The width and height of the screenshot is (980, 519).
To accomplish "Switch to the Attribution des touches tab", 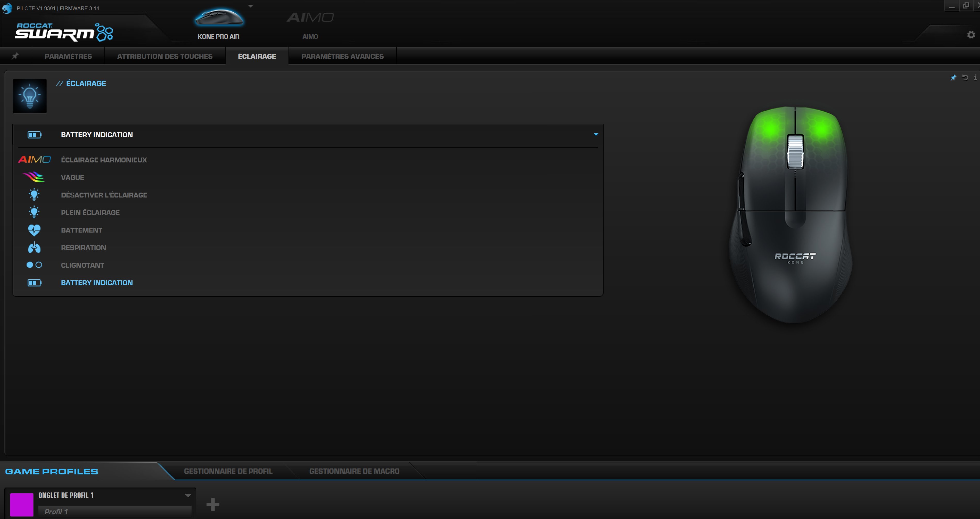I will pos(165,56).
